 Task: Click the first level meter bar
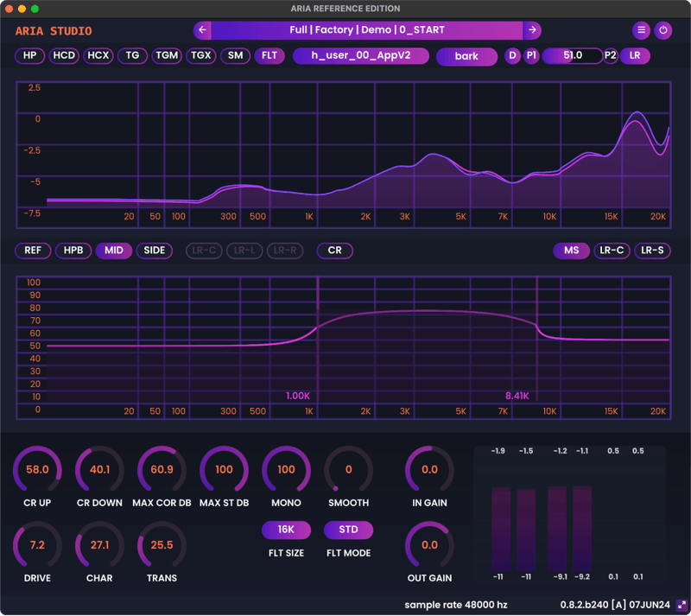click(x=501, y=529)
